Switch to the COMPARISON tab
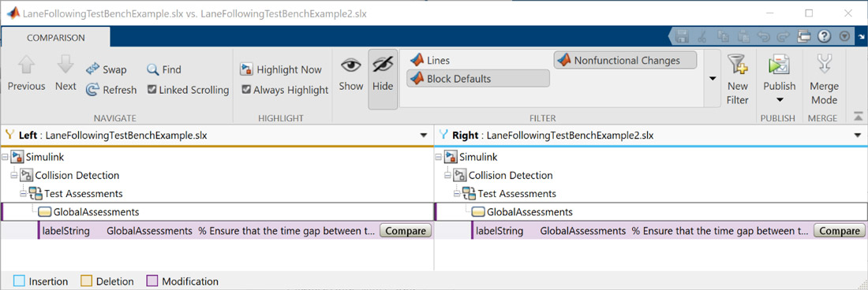This screenshot has width=868, height=290. point(56,38)
